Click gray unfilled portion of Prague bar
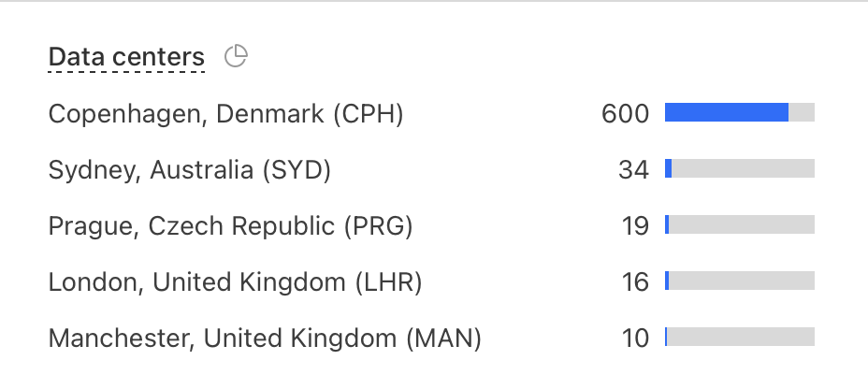The image size is (868, 389). pyautogui.click(x=742, y=224)
